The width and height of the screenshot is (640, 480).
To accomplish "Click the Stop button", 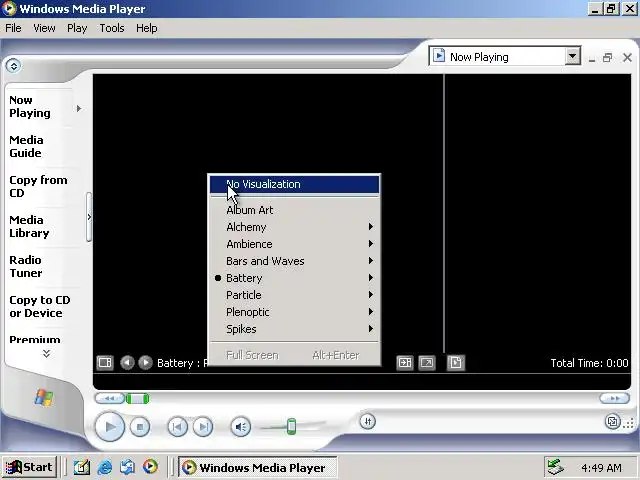I will tap(140, 427).
